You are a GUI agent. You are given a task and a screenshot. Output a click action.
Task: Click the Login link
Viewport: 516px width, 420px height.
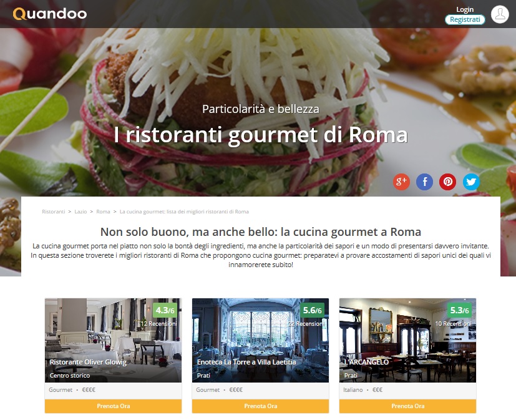[465, 9]
